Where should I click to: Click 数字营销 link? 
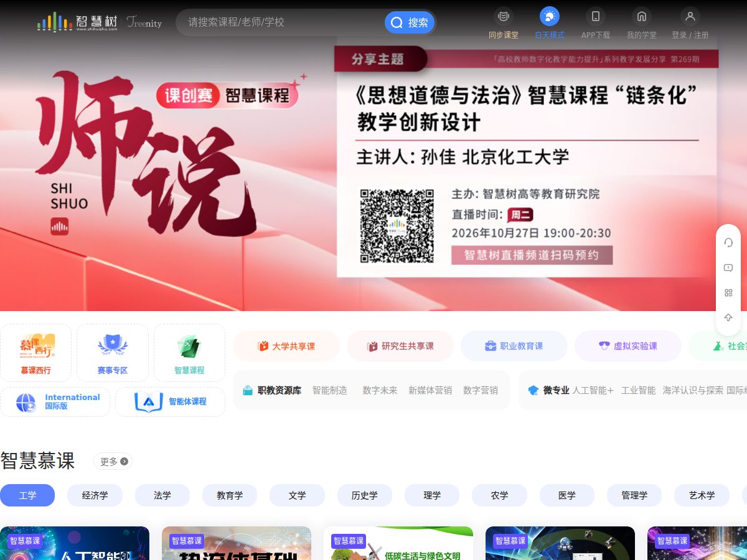tap(481, 391)
